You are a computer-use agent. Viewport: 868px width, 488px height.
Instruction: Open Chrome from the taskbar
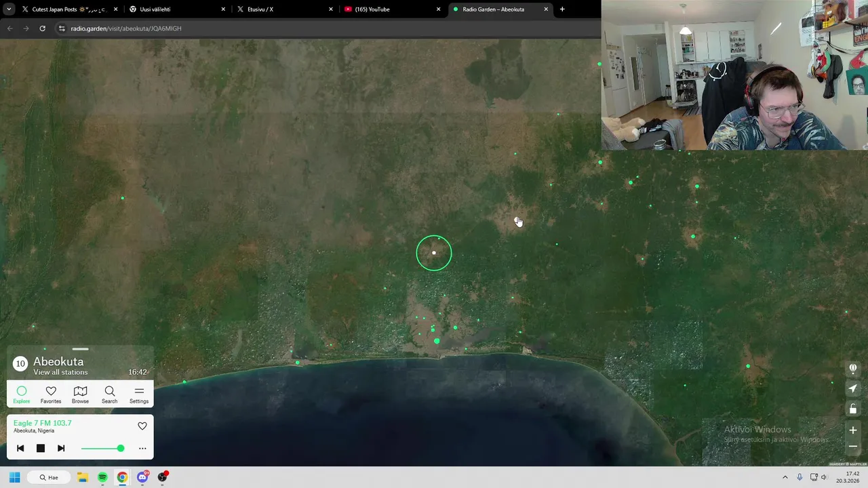pos(122,477)
